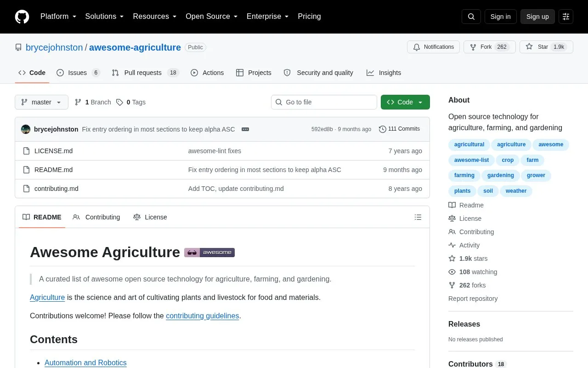View the 1.9k stars link
This screenshot has width=588, height=368.
pos(468,259)
